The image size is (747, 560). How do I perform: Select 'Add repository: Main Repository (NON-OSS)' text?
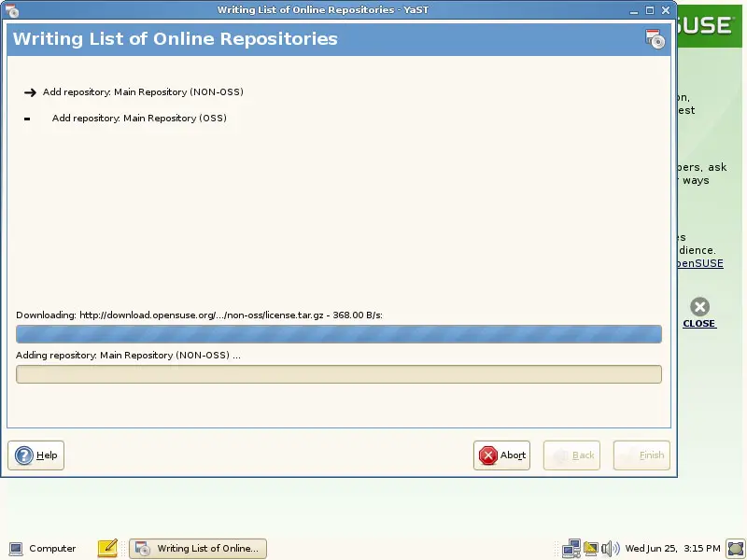click(143, 91)
